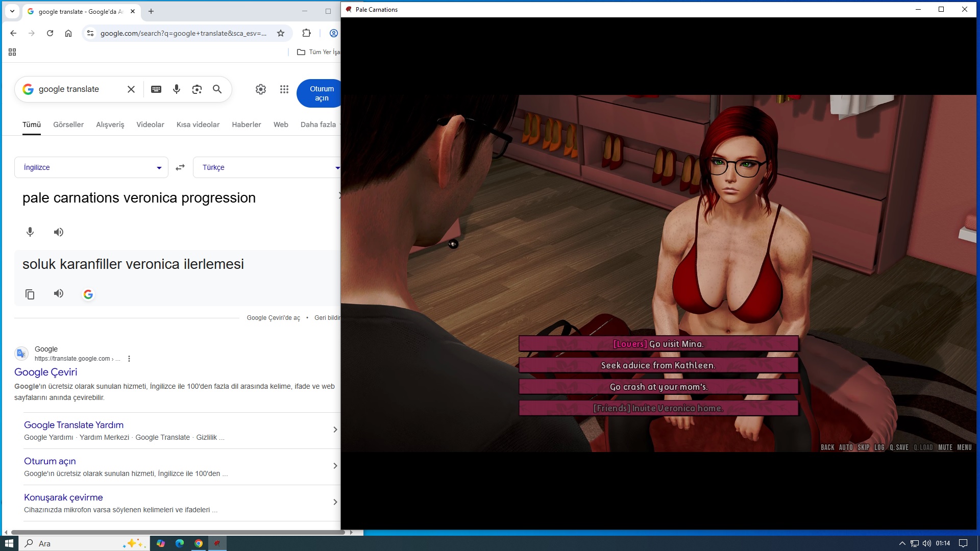Click the horizontal scrollbar of the browser page
This screenshot has width=980, height=551.
pos(179,532)
